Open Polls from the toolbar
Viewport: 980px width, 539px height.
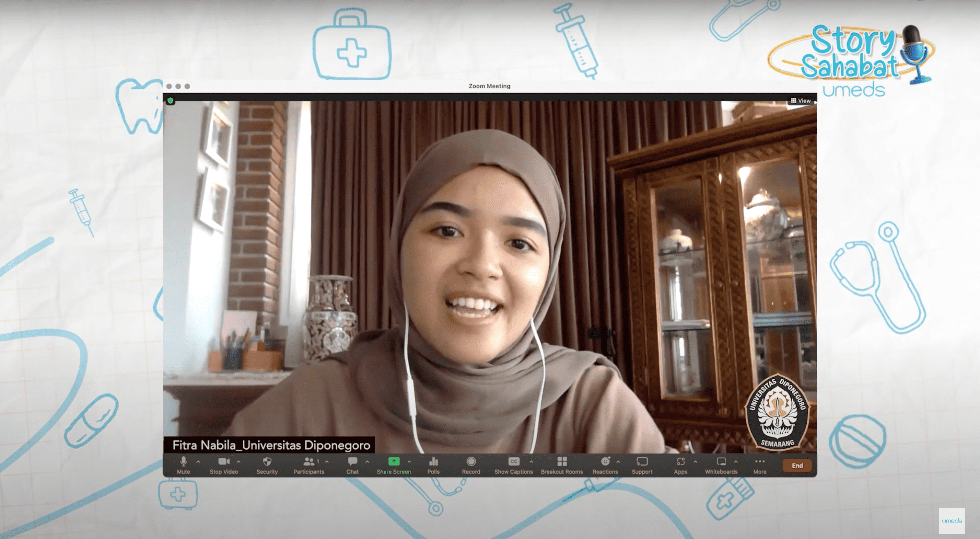(x=433, y=465)
